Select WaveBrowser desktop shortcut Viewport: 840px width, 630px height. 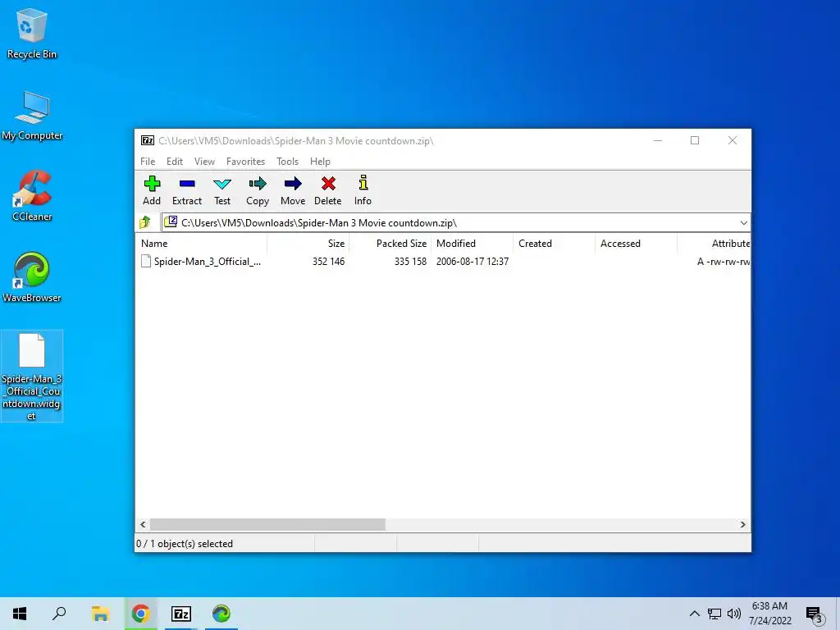(32, 277)
